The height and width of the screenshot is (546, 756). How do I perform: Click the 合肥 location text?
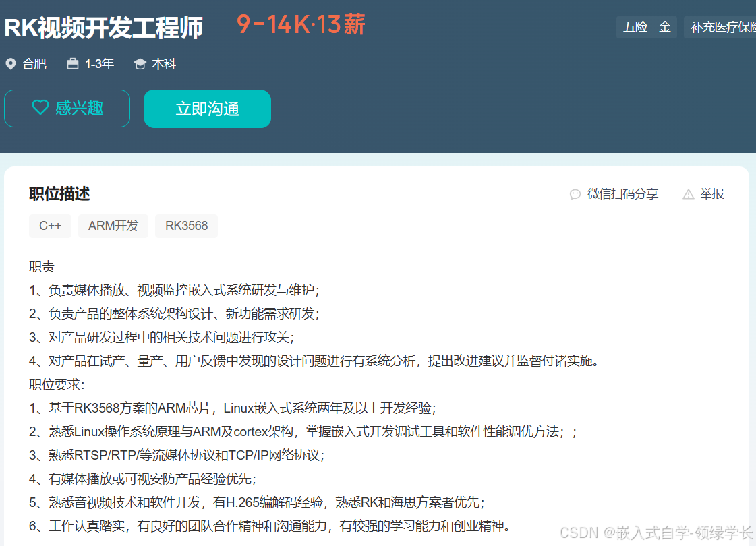(x=34, y=64)
